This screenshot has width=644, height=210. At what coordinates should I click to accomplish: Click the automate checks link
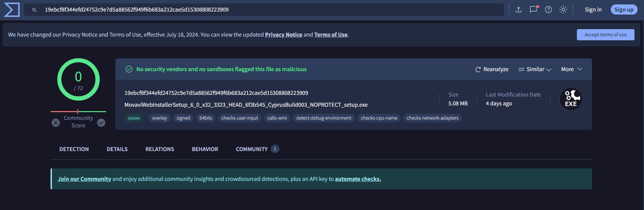click(x=358, y=179)
